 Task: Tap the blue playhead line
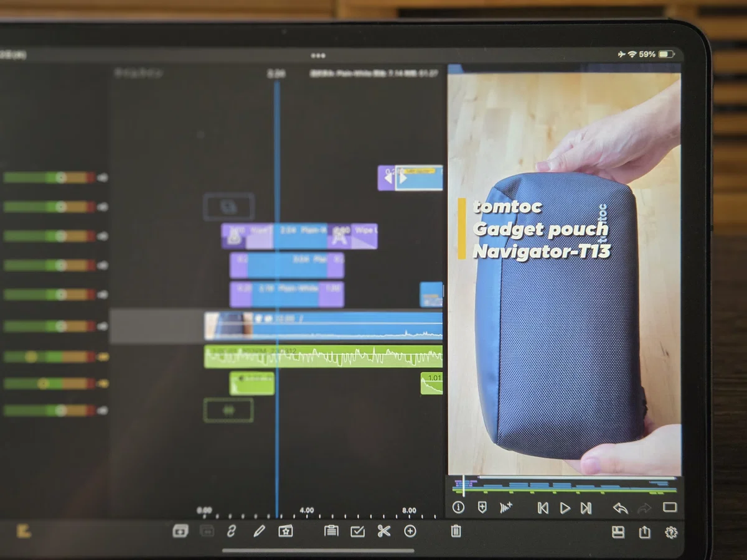point(277,299)
